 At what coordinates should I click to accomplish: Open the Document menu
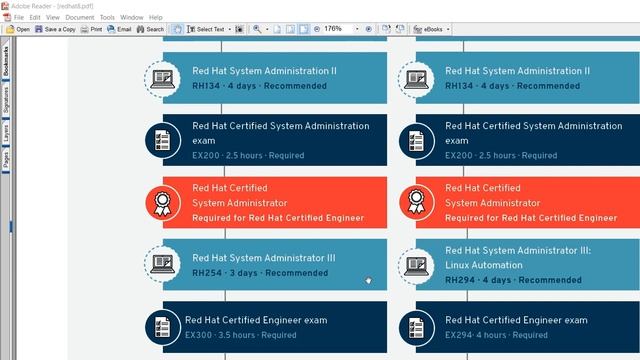coord(80,18)
